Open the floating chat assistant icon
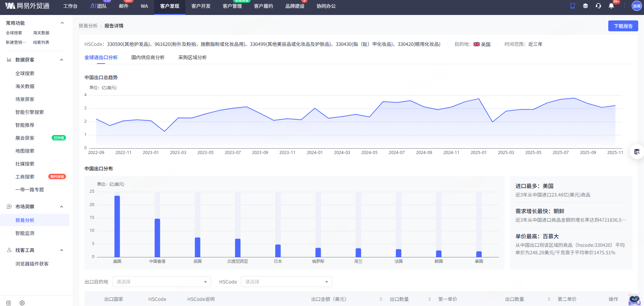644x306 pixels. [x=637, y=152]
